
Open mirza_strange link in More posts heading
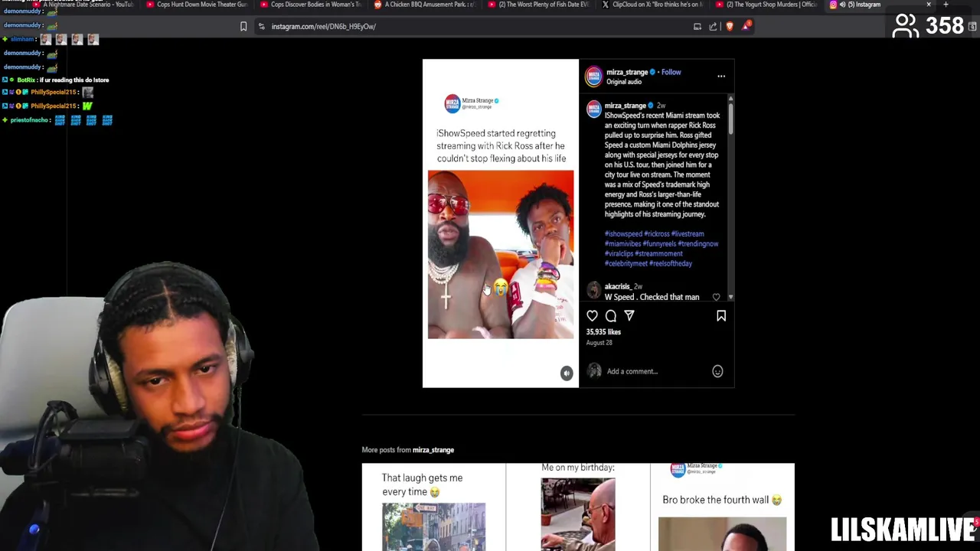click(433, 450)
